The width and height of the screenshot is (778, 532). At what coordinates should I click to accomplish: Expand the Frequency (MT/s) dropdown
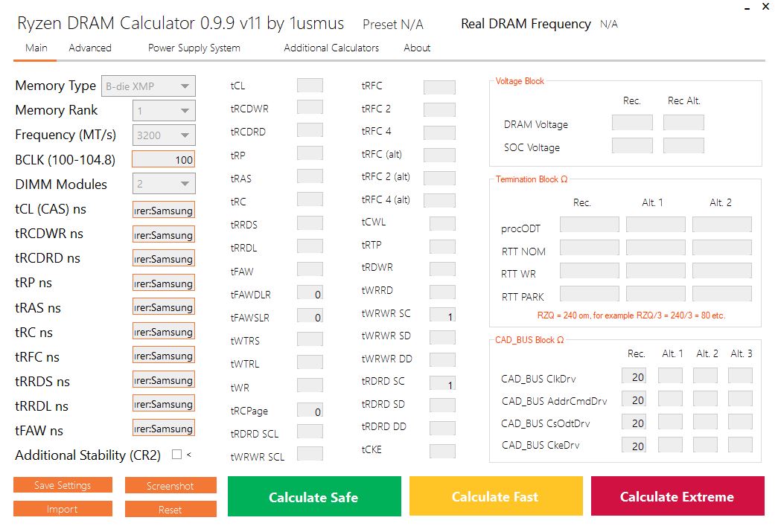(x=164, y=135)
